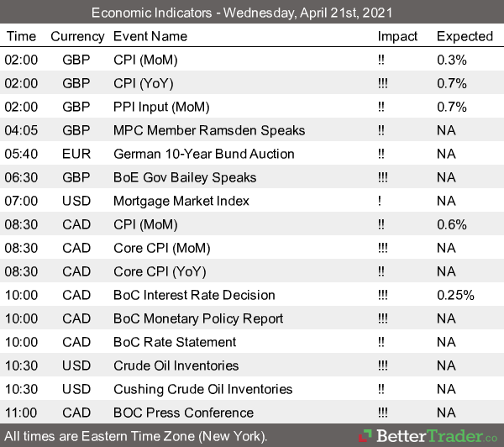504x447 pixels.
Task: Click the Currency column header
Action: (x=77, y=36)
